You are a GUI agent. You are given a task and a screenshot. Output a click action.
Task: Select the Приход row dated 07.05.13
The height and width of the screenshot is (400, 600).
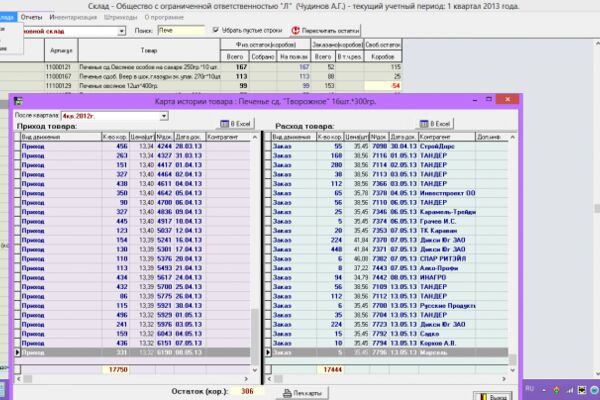[132, 343]
